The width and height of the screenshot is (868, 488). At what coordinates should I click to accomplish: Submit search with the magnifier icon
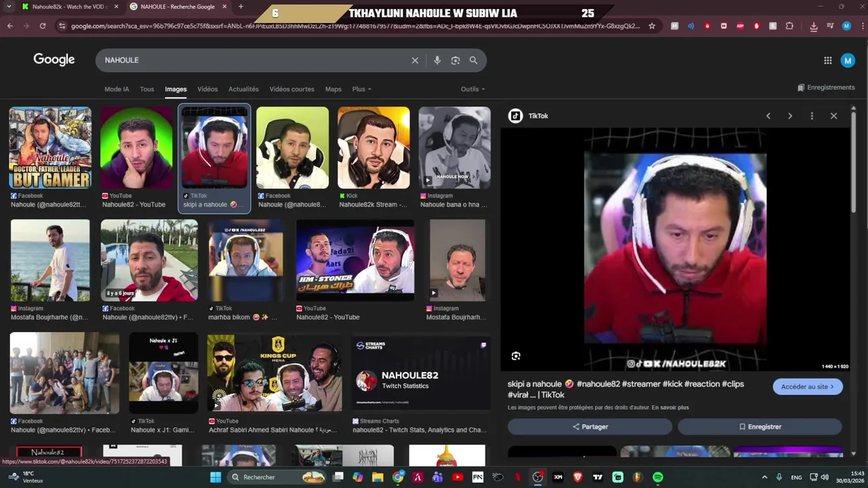click(473, 60)
